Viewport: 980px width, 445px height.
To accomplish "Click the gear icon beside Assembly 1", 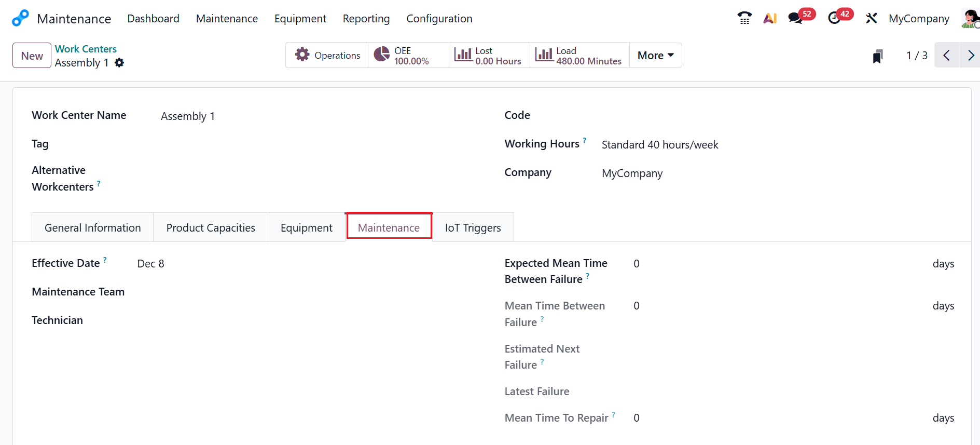I will pos(119,63).
